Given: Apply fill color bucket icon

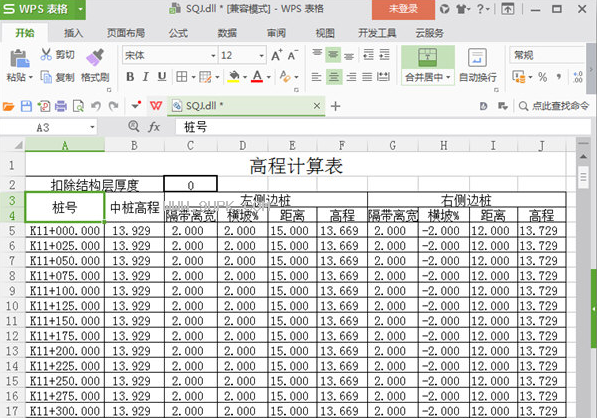Looking at the screenshot, I should tap(233, 77).
